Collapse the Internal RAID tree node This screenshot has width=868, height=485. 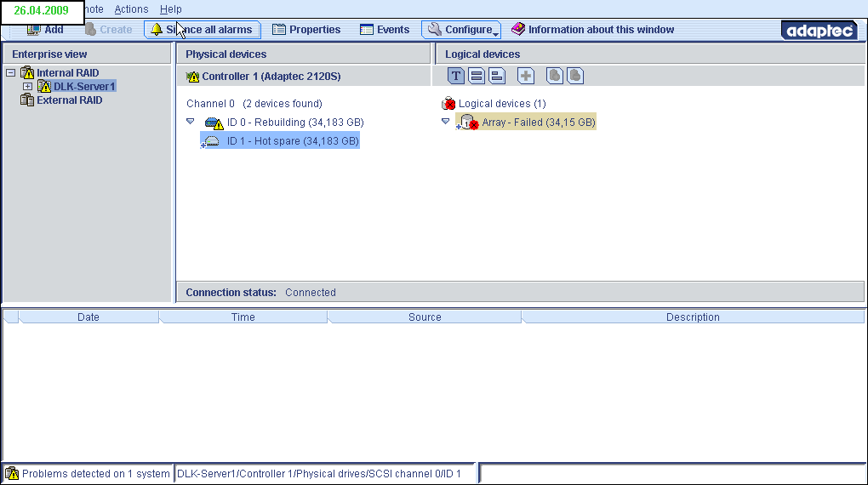pos(10,73)
